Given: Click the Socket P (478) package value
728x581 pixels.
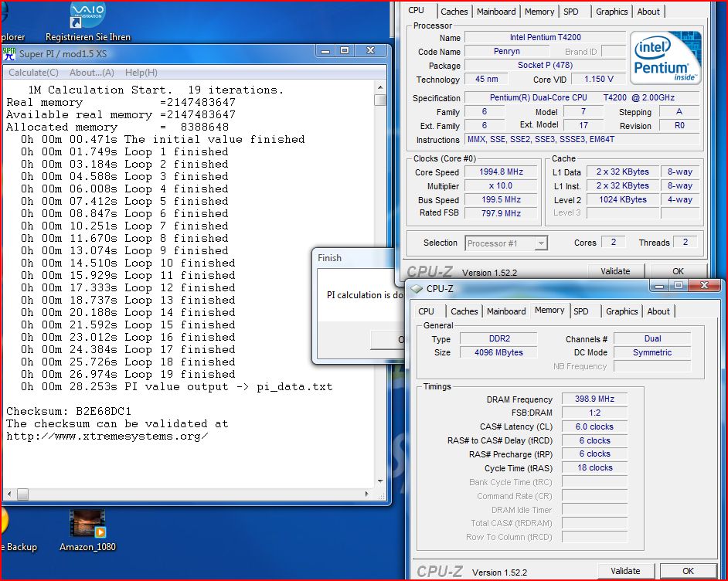Looking at the screenshot, I should [x=545, y=65].
